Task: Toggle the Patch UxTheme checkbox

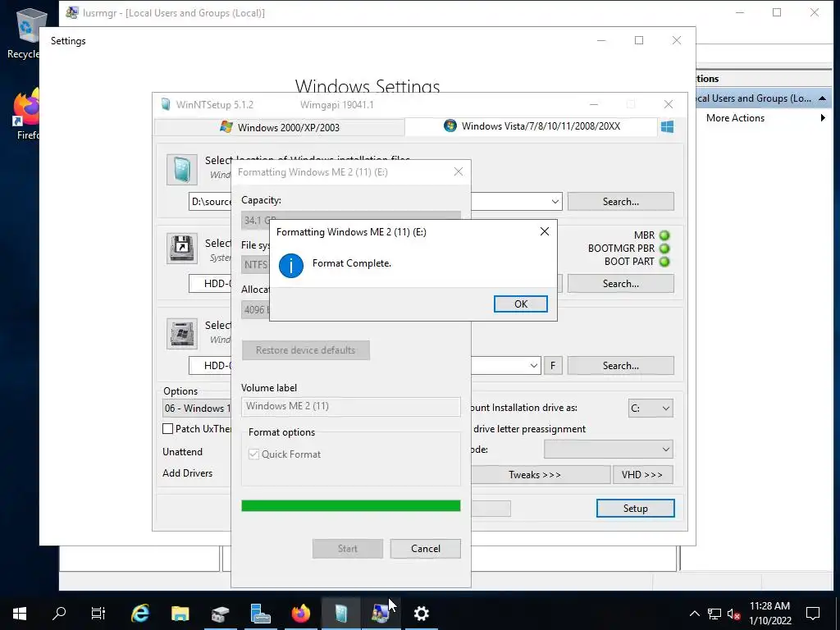Action: 167,428
